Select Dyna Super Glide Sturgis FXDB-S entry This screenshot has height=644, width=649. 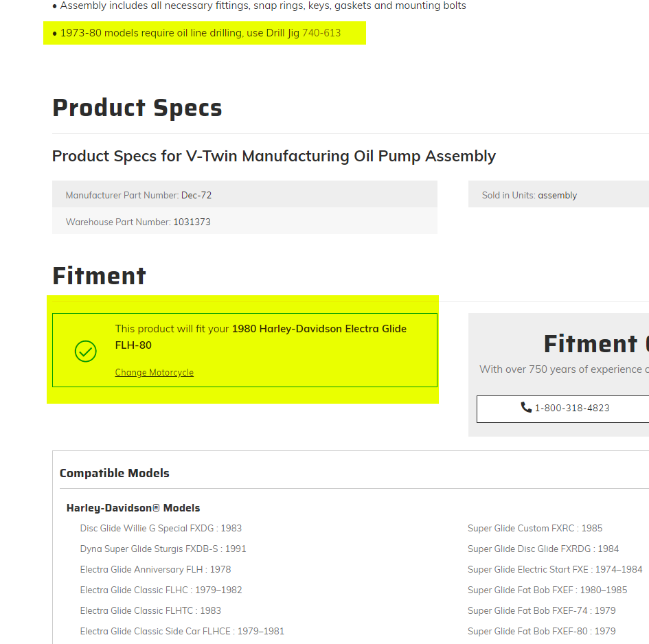(163, 549)
